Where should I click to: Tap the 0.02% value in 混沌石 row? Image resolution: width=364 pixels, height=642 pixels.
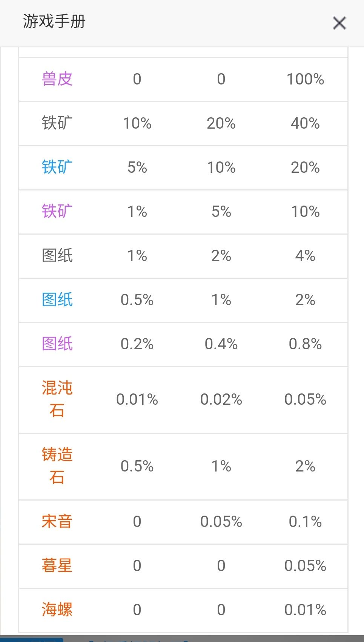click(221, 399)
